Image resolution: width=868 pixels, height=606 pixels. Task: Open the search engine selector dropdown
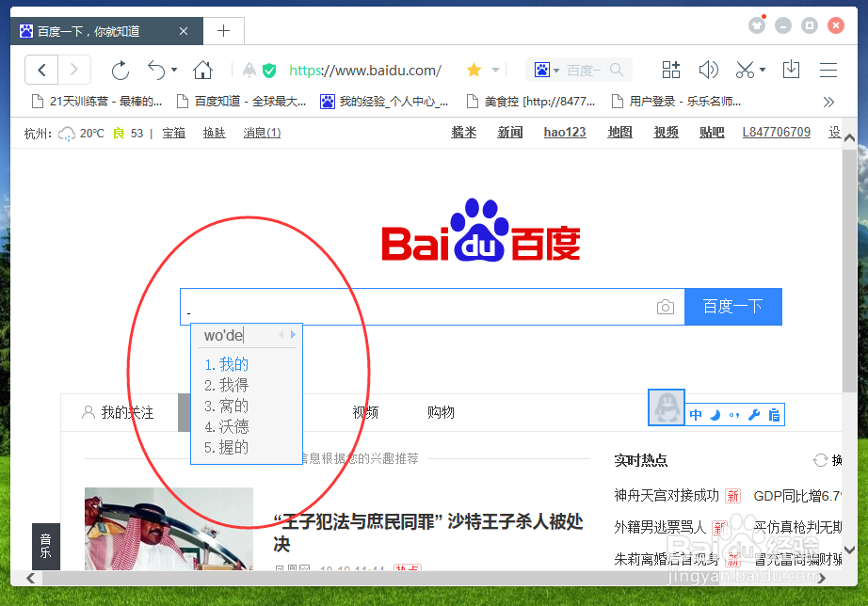(547, 71)
